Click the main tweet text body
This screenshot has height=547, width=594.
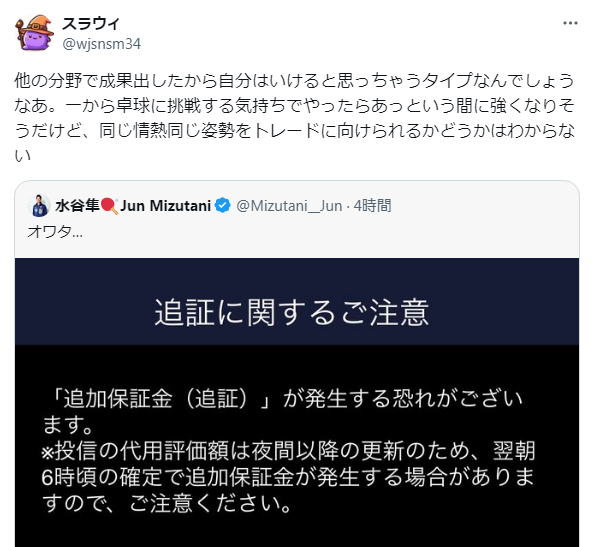pos(294,117)
